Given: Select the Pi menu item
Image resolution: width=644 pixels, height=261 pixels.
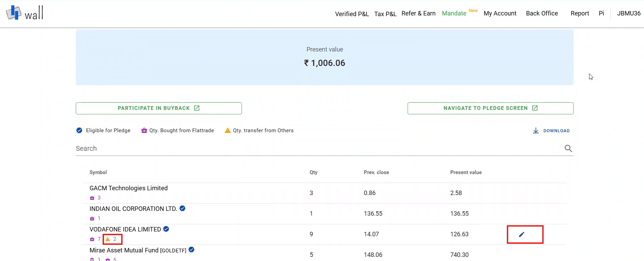Looking at the screenshot, I should 601,13.
